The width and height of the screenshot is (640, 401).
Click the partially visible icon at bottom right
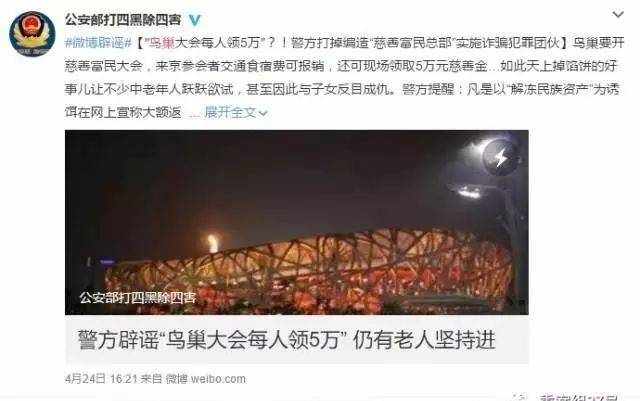519,397
